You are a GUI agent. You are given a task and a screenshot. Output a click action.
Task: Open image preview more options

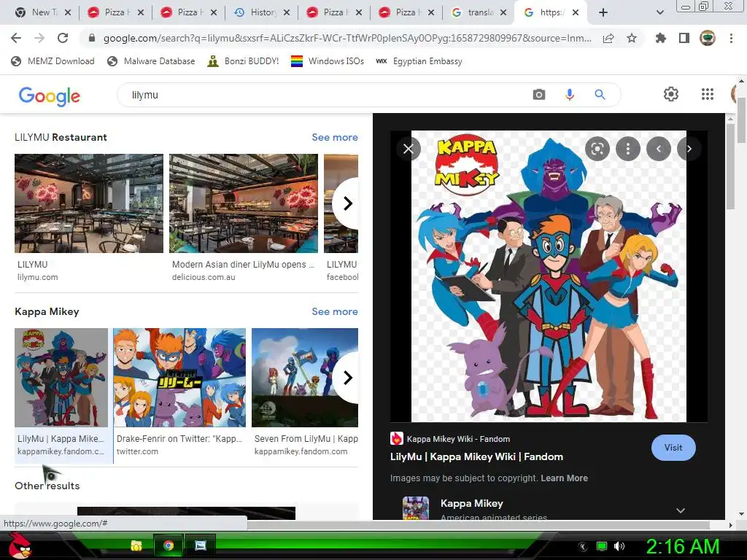[x=628, y=149]
